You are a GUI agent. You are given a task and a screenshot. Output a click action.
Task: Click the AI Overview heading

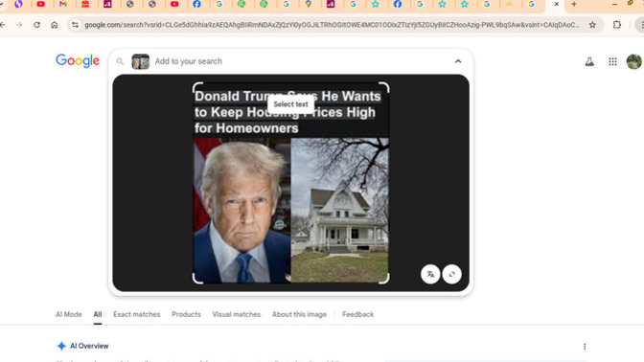89,346
